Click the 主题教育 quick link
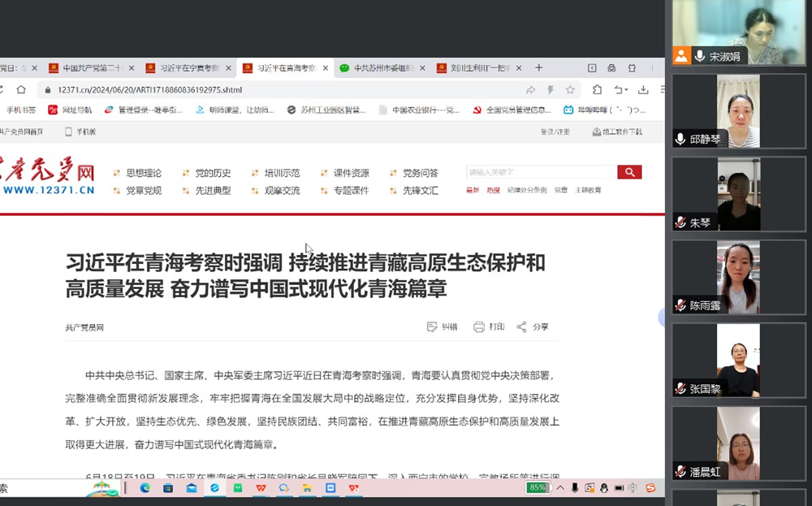The image size is (812, 506). [x=588, y=190]
